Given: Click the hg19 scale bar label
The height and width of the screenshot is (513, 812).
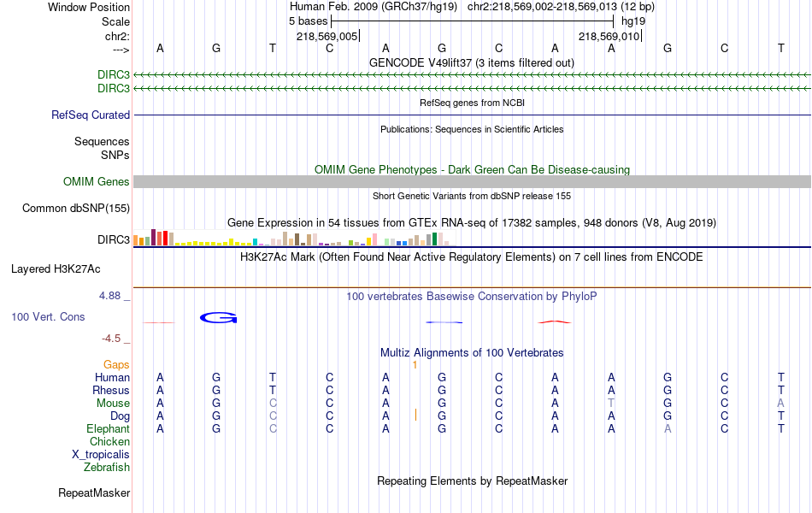Looking at the screenshot, I should coord(633,21).
